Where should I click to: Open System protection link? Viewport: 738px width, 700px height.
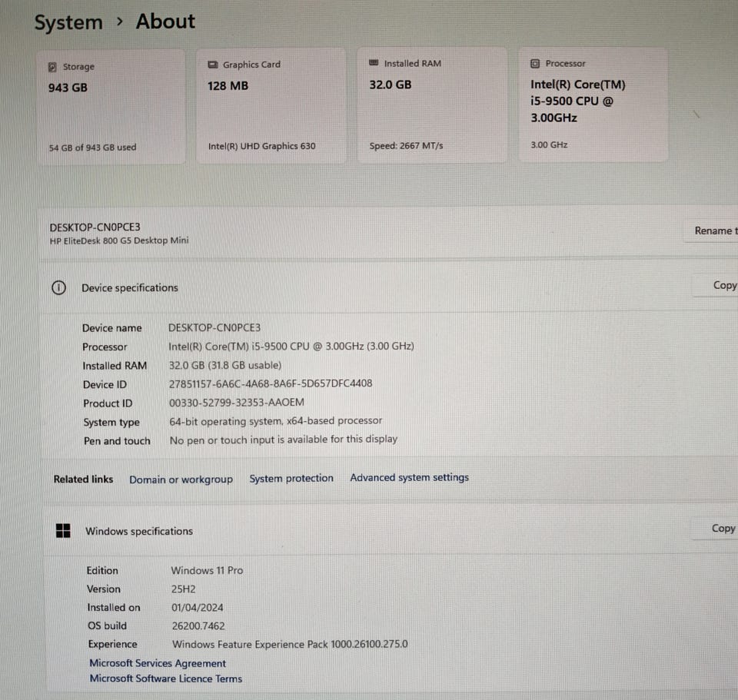tap(291, 478)
